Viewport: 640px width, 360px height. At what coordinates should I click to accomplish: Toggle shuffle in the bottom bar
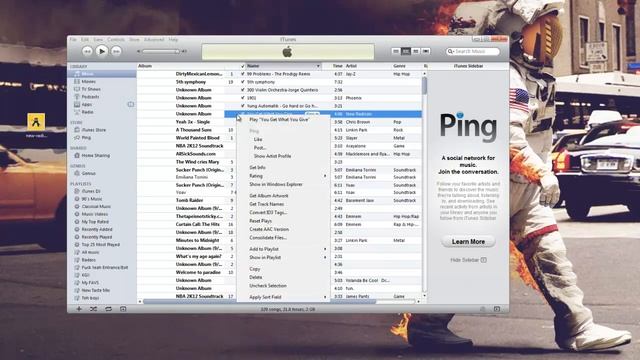tap(93, 309)
